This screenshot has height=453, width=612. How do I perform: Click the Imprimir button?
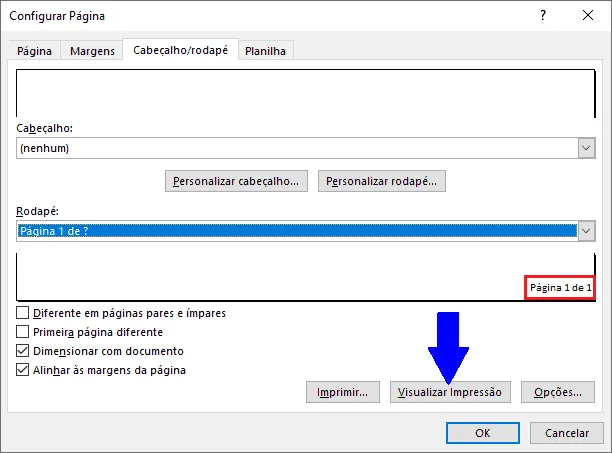pos(343,392)
